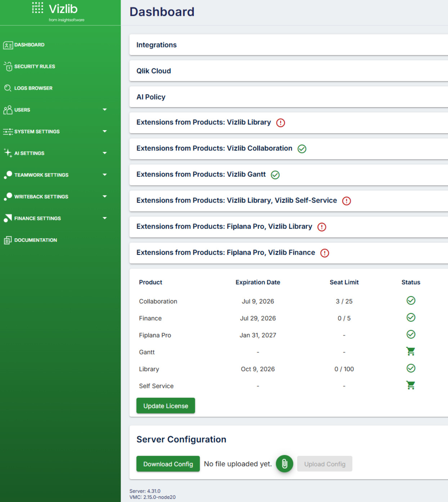Viewport: 448px width, 502px height.
Task: Click the Status column header
Action: (411, 282)
